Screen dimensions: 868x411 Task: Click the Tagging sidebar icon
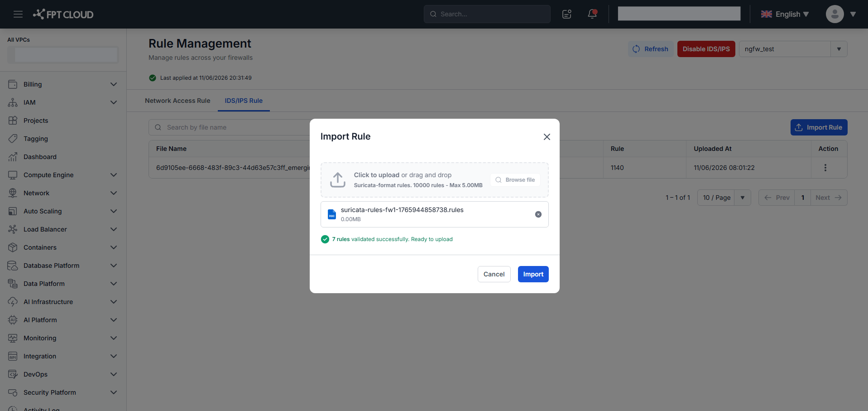pos(13,139)
